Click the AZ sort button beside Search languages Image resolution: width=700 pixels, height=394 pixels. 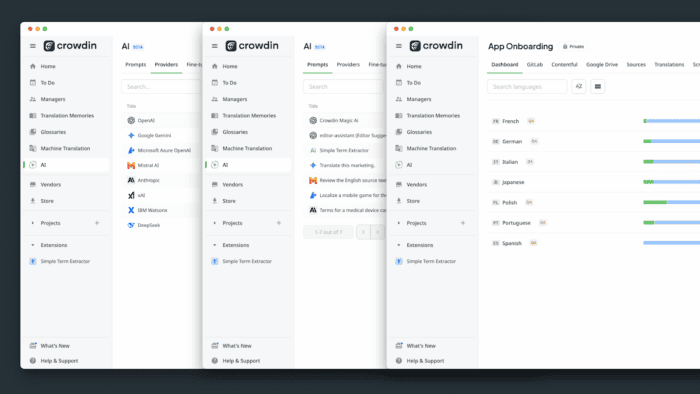coord(579,87)
